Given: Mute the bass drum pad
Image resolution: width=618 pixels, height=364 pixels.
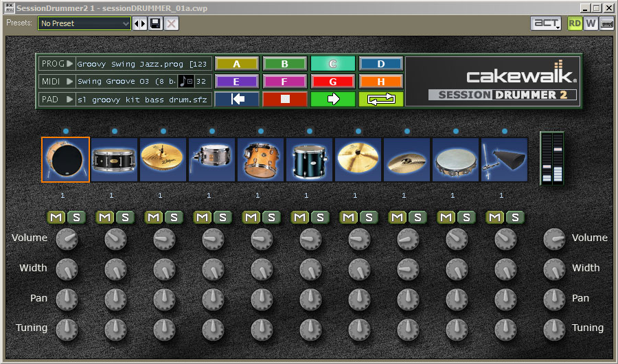Looking at the screenshot, I should (56, 217).
